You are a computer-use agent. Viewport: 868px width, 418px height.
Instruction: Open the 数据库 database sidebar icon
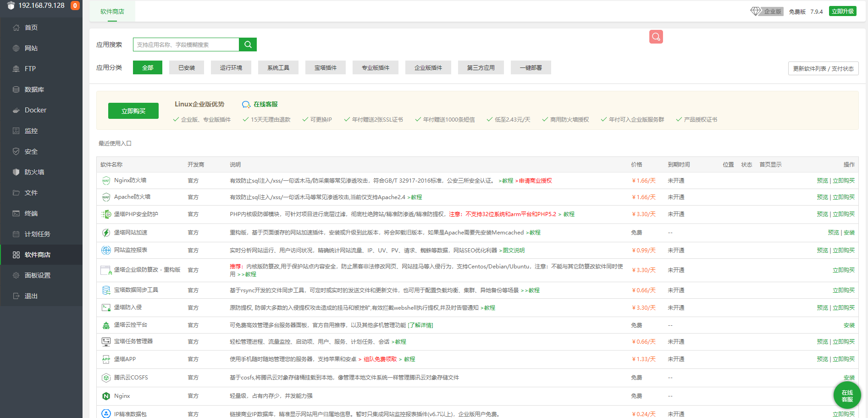tap(16, 89)
